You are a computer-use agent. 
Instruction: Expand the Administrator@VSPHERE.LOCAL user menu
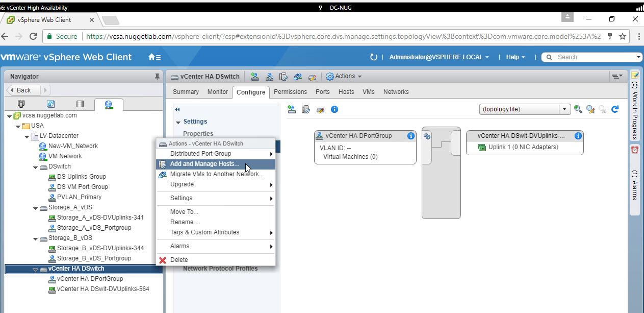click(439, 57)
